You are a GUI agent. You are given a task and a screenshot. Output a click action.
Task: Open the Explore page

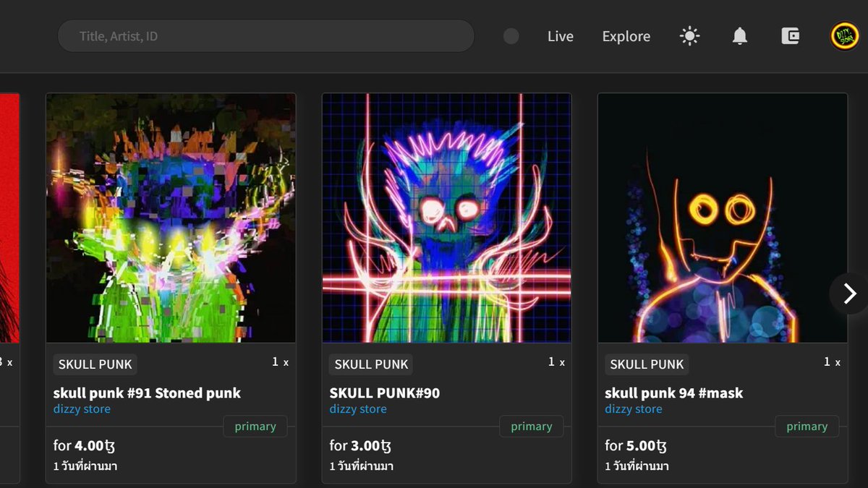tap(626, 36)
